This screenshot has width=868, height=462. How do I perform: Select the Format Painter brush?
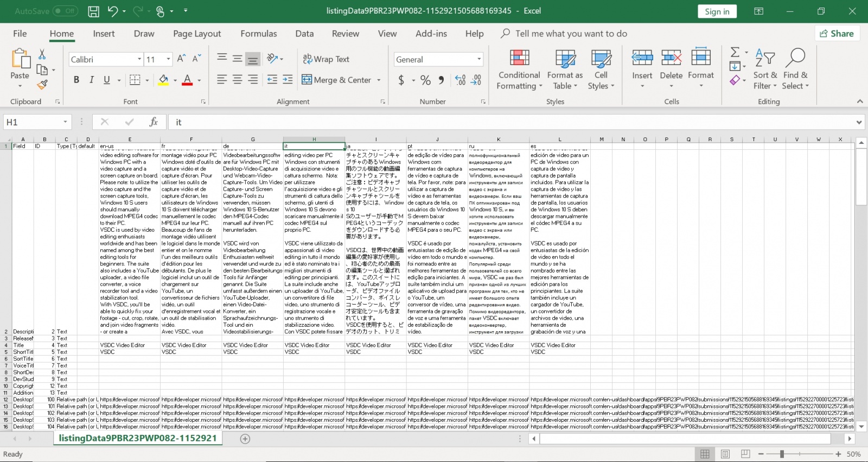(x=42, y=84)
